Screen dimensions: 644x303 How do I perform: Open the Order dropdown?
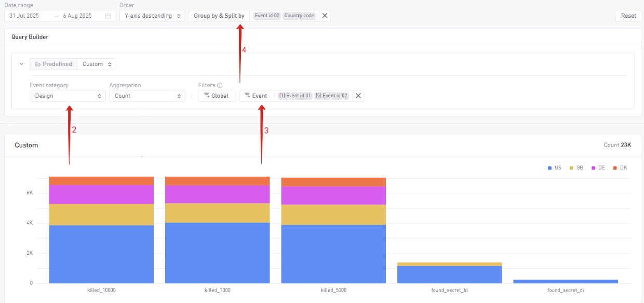152,16
